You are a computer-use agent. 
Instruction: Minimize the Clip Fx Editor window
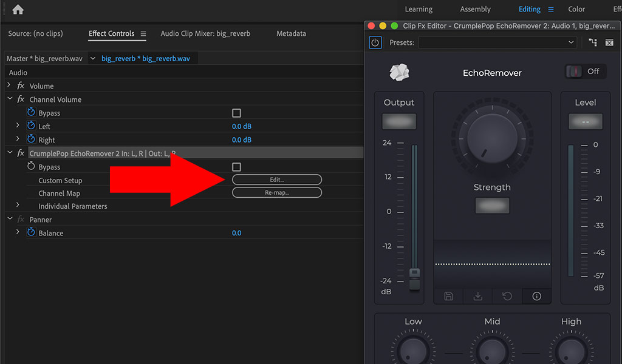pos(383,25)
